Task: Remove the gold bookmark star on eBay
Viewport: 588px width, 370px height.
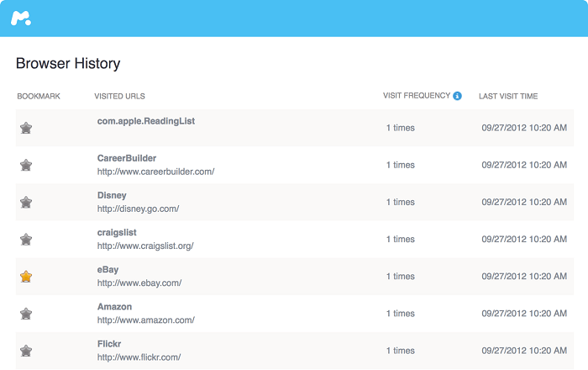Action: tap(26, 277)
